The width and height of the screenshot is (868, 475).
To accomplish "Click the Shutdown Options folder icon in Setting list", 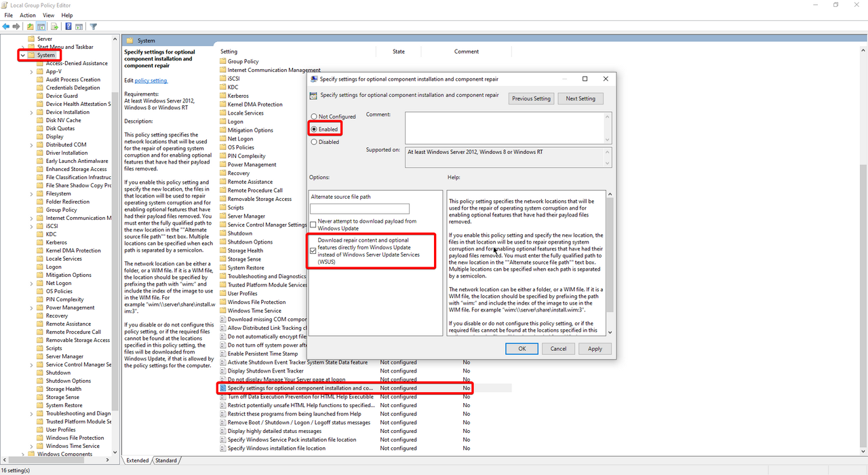I will tap(222, 242).
